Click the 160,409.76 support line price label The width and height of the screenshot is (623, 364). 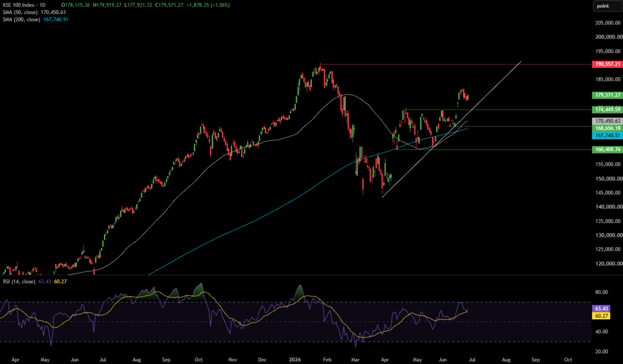[x=606, y=150]
